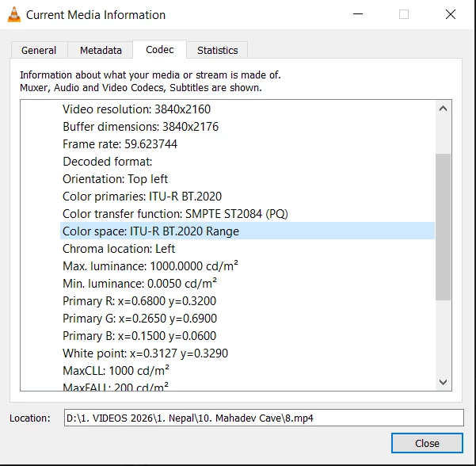Select the Max. luminance 1000.0000 row
This screenshot has height=466, width=476.
(247, 266)
